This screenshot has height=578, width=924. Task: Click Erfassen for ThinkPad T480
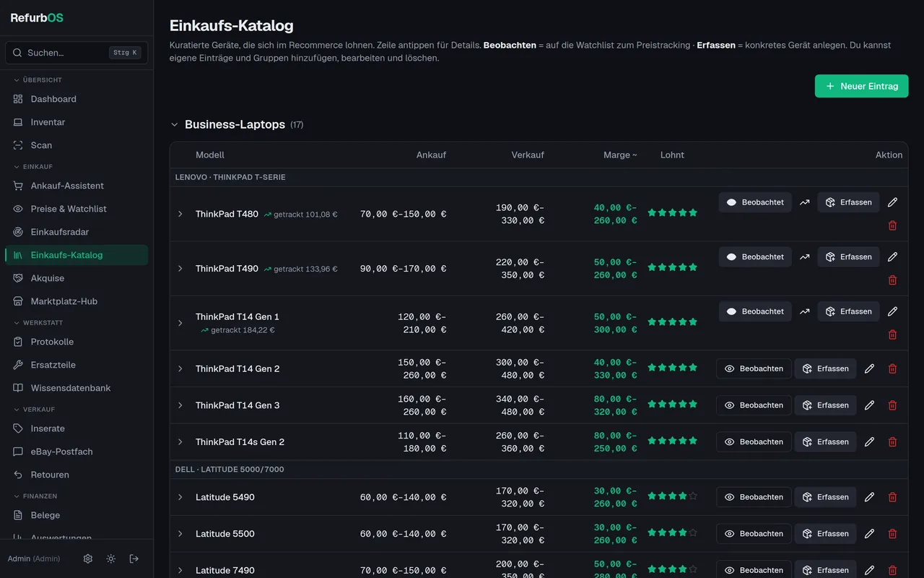(x=848, y=202)
